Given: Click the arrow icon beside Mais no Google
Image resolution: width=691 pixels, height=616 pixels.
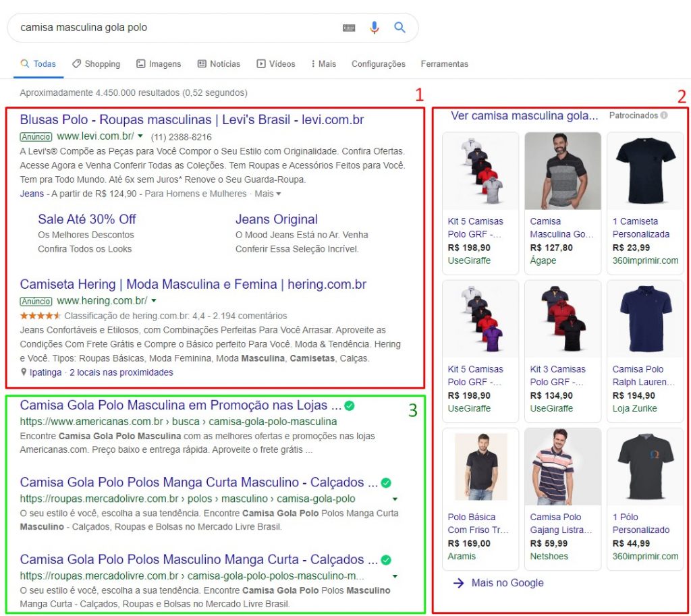Looking at the screenshot, I should (x=459, y=583).
